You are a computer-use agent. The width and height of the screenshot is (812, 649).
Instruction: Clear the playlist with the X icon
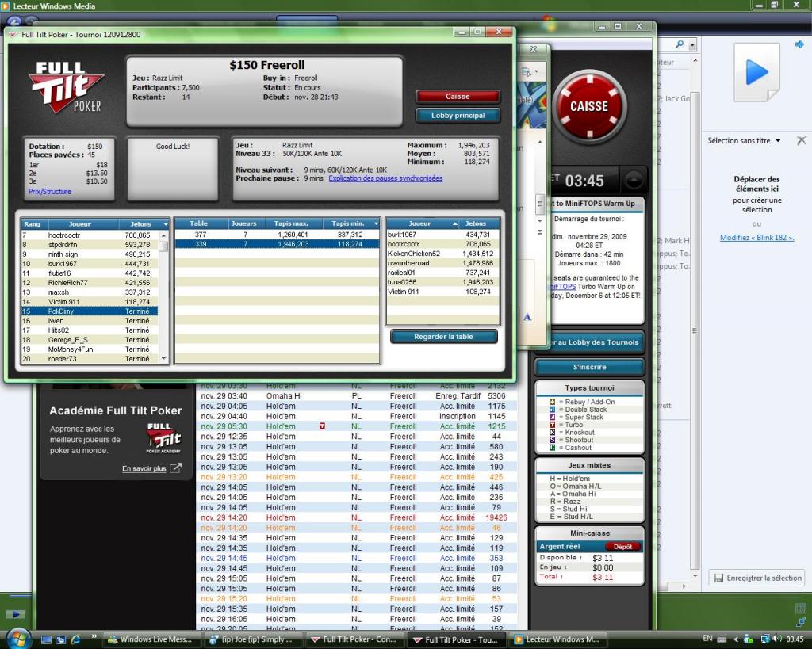[x=801, y=141]
